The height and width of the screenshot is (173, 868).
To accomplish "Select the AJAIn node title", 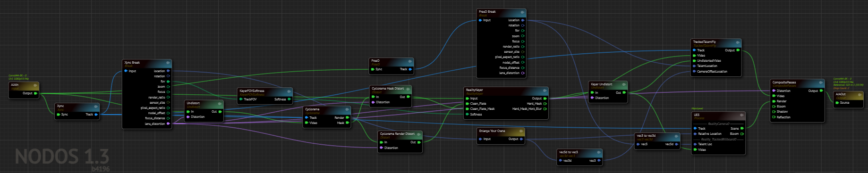I will pyautogui.click(x=15, y=85).
